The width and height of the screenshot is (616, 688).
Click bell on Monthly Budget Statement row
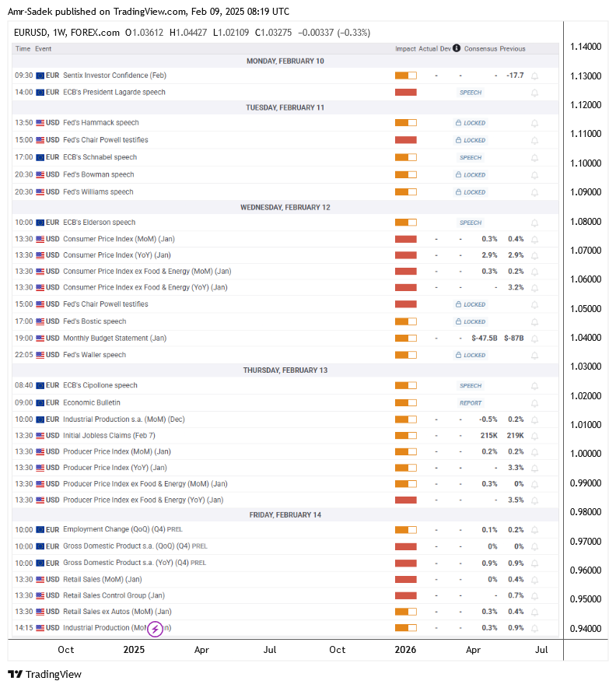[x=534, y=339]
